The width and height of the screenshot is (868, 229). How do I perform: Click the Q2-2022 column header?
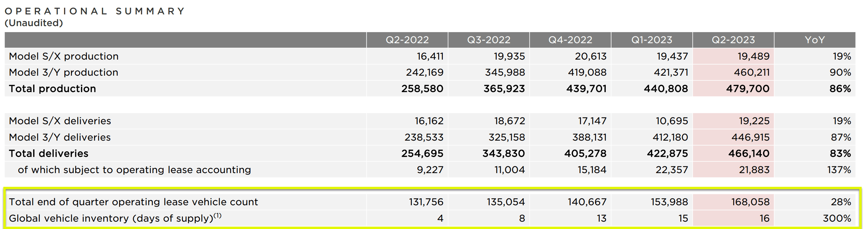point(407,40)
